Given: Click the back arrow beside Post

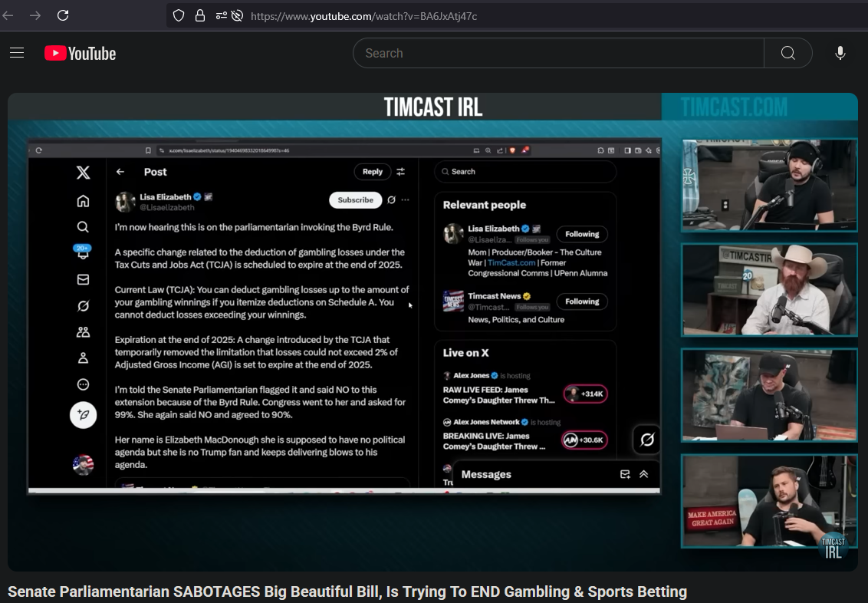Looking at the screenshot, I should point(120,172).
